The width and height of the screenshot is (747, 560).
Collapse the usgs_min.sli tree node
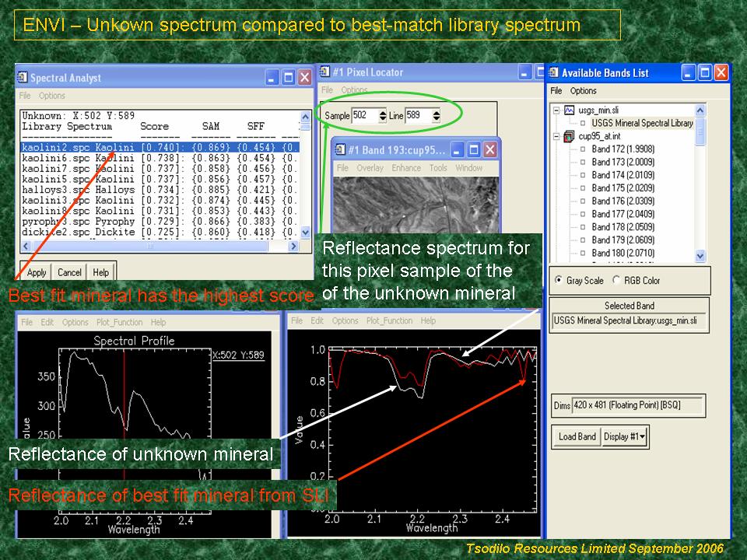(556, 110)
